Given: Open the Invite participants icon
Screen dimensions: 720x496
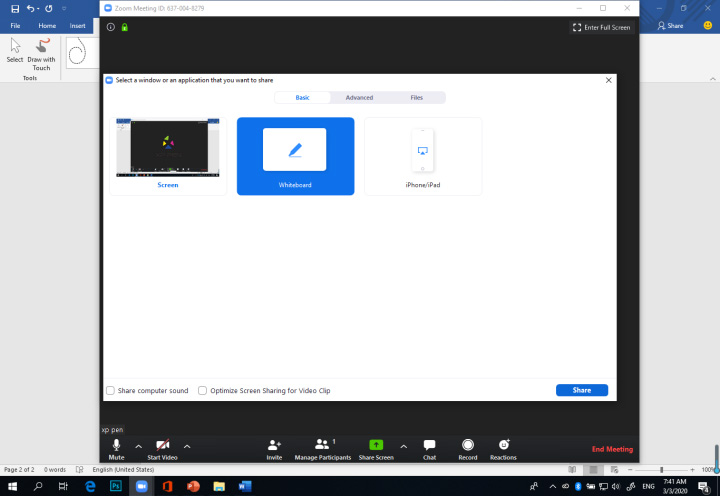Looking at the screenshot, I should click(x=274, y=445).
